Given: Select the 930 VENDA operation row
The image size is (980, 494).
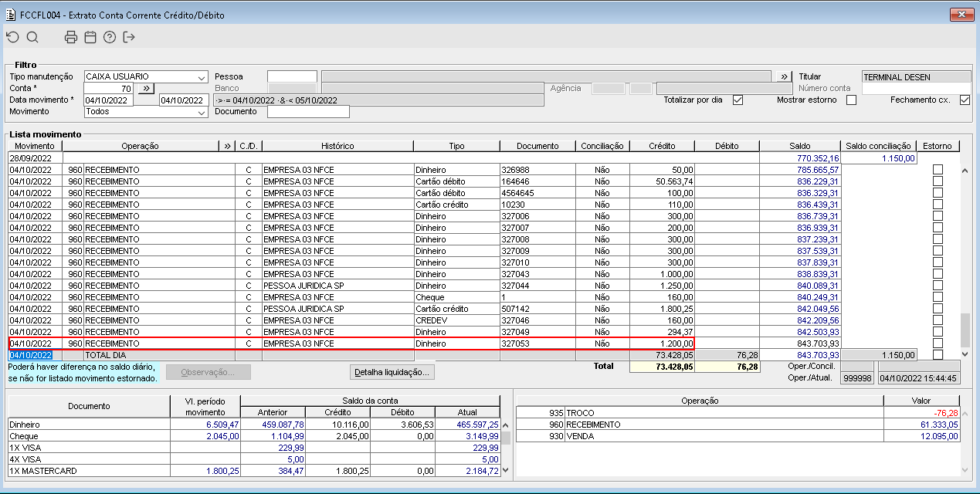Looking at the screenshot, I should pyautogui.click(x=738, y=436).
